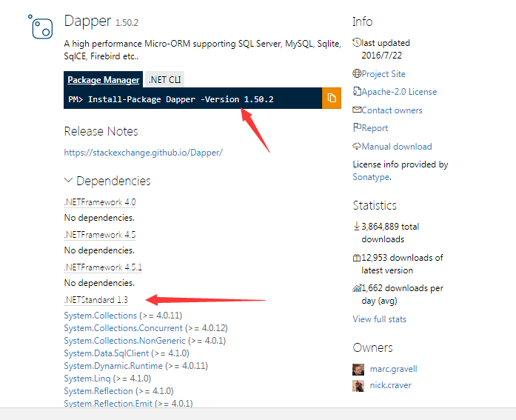The image size is (516, 420).
Task: Click the flag icon next to Report
Action: pyautogui.click(x=357, y=127)
